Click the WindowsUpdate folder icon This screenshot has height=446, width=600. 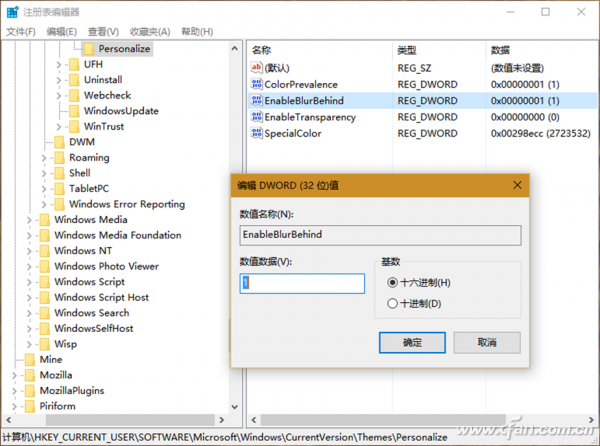[74, 111]
